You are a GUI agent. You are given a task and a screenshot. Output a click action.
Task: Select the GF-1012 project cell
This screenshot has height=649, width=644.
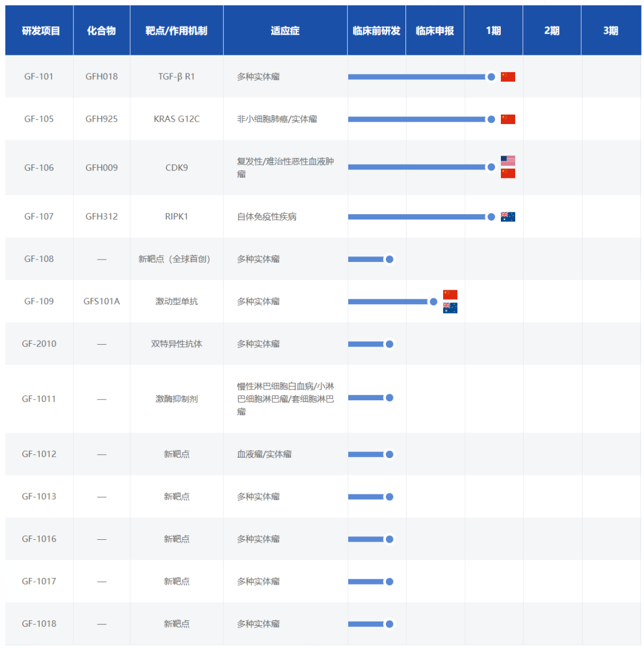(x=39, y=454)
